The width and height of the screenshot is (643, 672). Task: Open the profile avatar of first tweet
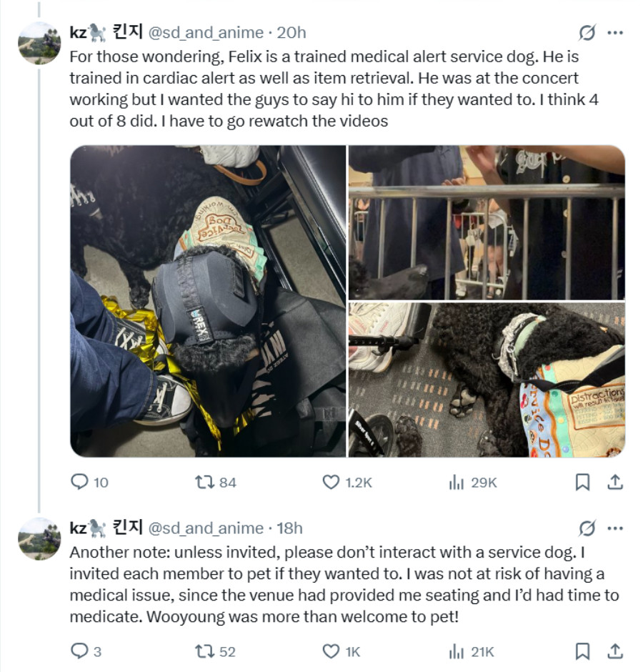39,43
